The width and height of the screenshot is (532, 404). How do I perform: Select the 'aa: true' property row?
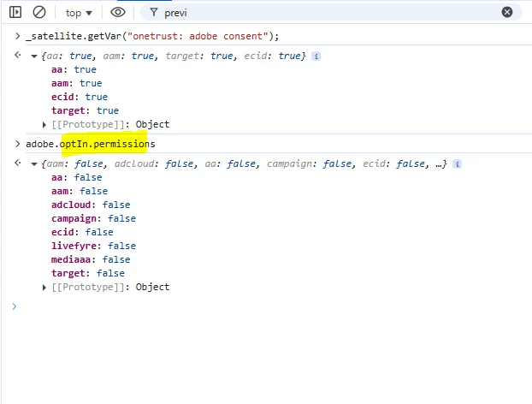pos(74,69)
